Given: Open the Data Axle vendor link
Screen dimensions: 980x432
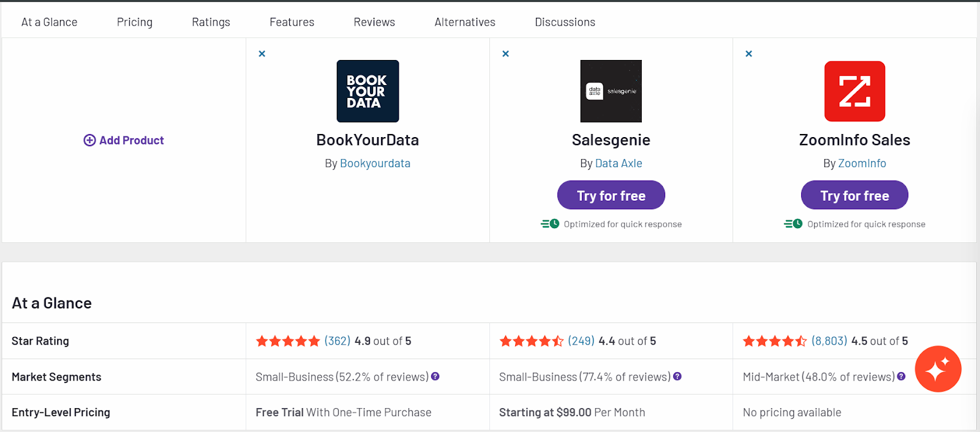Looking at the screenshot, I should [619, 163].
